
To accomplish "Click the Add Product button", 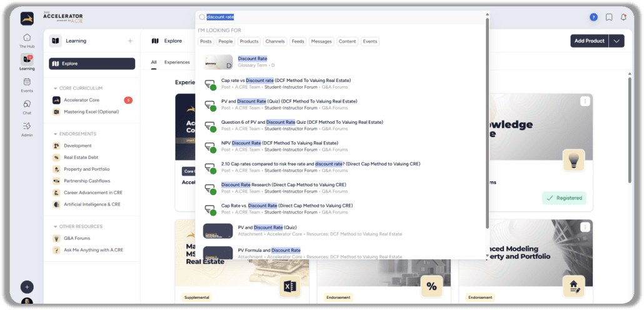I will click(x=589, y=41).
